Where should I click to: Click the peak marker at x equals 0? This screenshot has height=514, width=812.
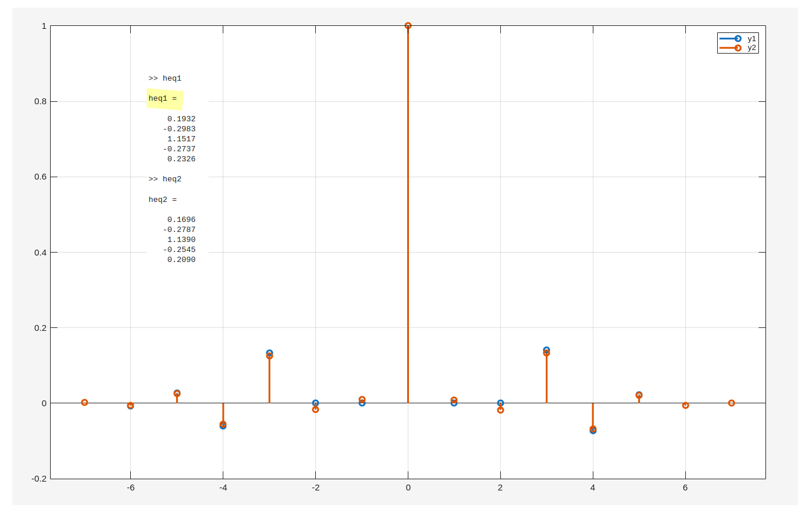tap(408, 26)
